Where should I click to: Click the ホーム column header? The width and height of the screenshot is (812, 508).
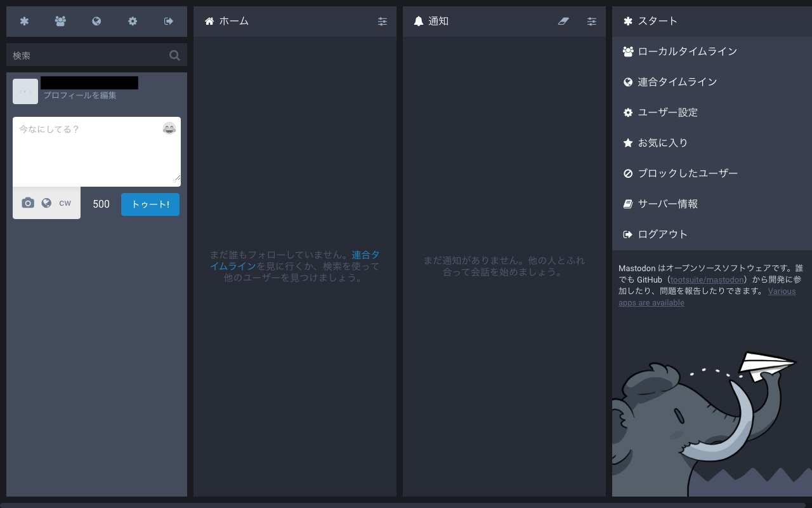tap(295, 21)
